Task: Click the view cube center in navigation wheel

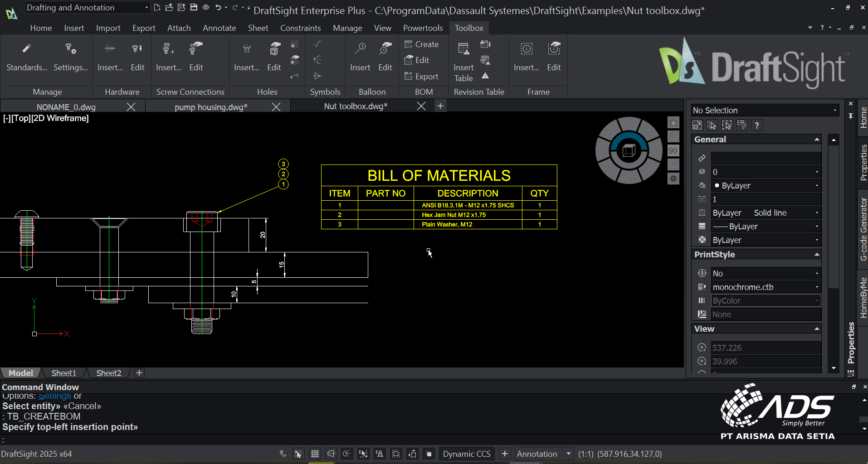Action: 629,150
